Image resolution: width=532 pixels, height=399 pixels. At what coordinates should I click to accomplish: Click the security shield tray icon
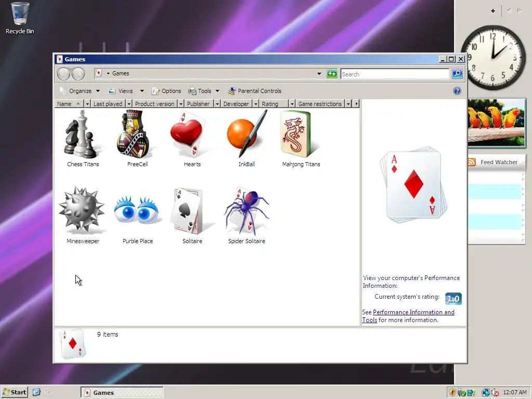(453, 393)
